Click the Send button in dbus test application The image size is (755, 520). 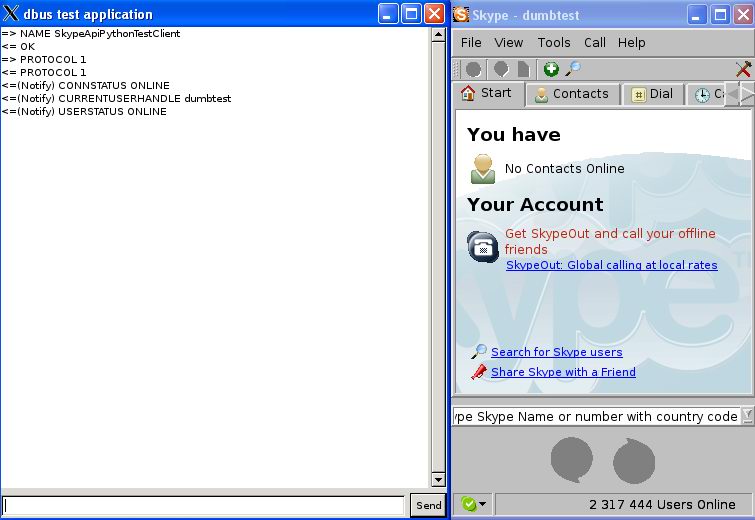[x=429, y=505]
